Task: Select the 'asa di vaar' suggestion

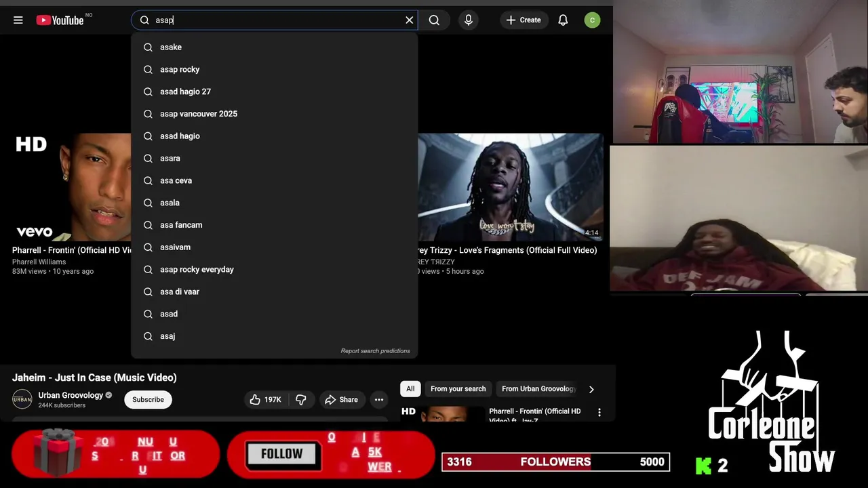Action: point(275,292)
